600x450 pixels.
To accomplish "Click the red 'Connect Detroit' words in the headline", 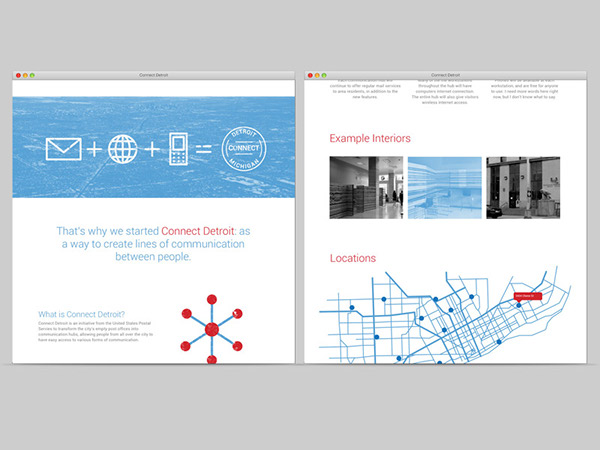I will click(197, 231).
